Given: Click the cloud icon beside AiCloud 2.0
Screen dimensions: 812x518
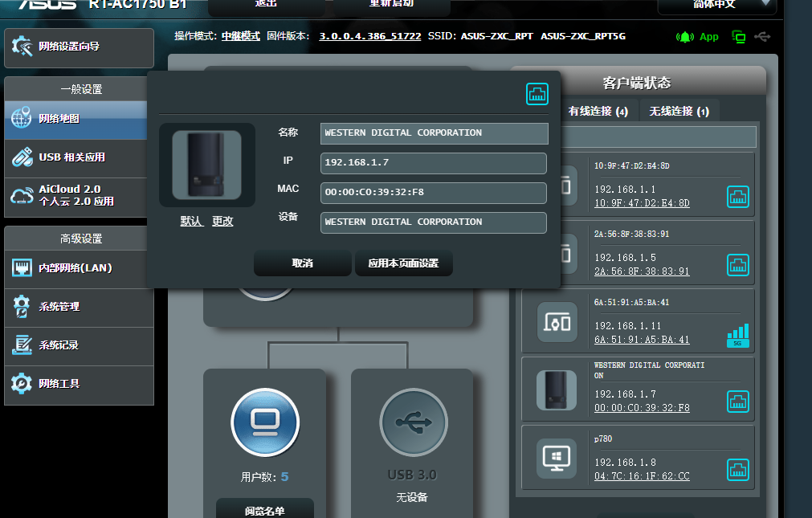Looking at the screenshot, I should (22, 196).
